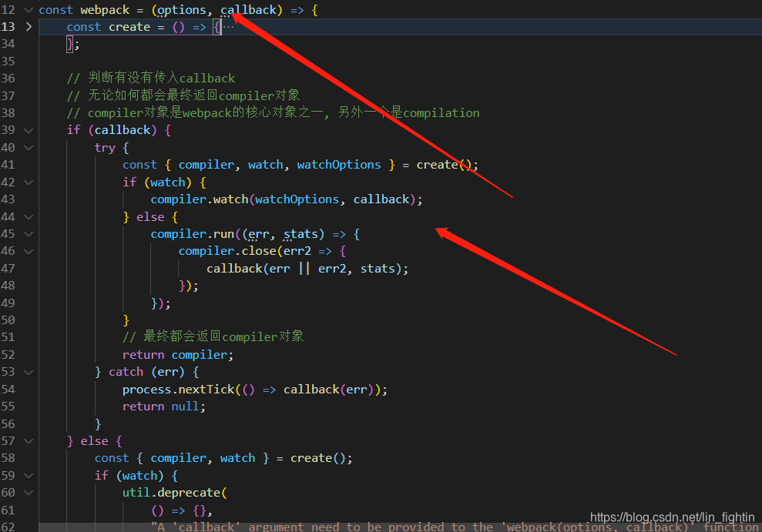Image resolution: width=762 pixels, height=532 pixels.
Task: Click 'callback' argument on line 43
Action: click(381, 199)
